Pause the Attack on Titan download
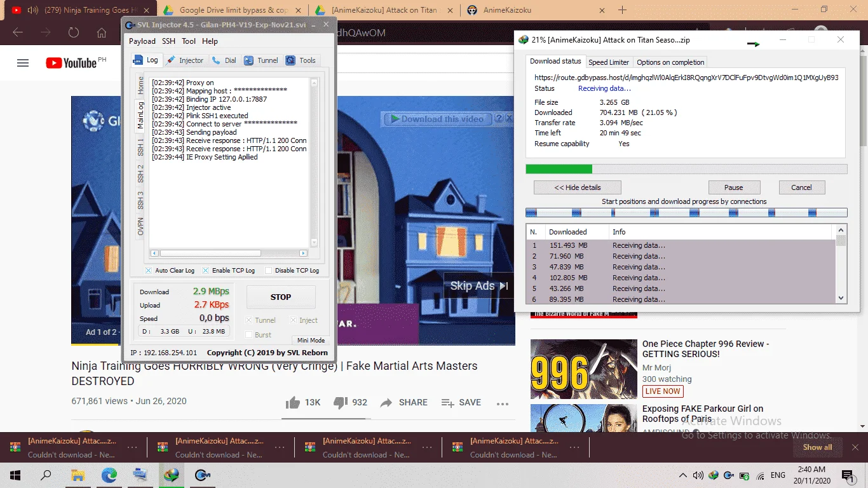This screenshot has height=488, width=868. coord(734,187)
